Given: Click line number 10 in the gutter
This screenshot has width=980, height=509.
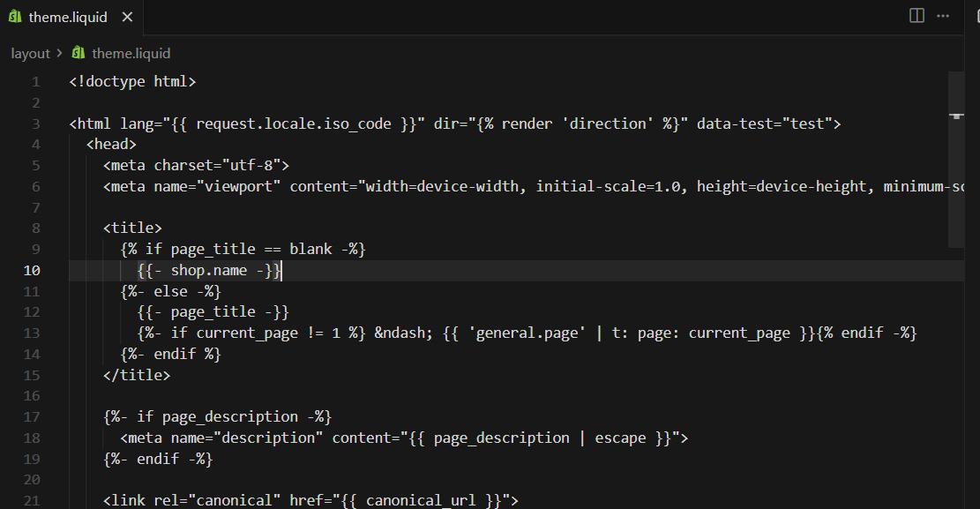Looking at the screenshot, I should click(x=32, y=270).
